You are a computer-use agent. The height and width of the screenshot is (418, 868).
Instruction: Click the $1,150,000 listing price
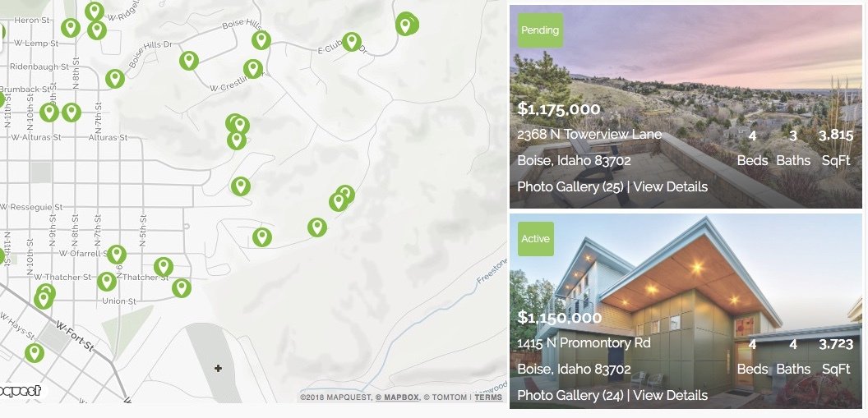[559, 317]
